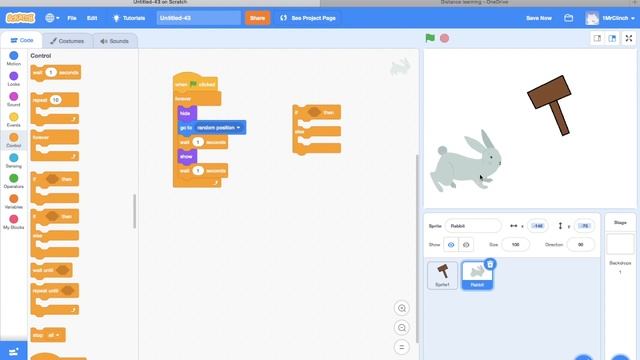Viewport: 640px width, 360px height.
Task: Switch to the Sounds tab
Action: coord(114,41)
